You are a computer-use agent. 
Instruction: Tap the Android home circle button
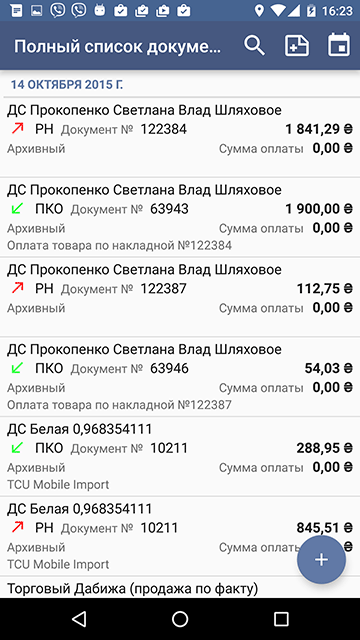coord(180,619)
